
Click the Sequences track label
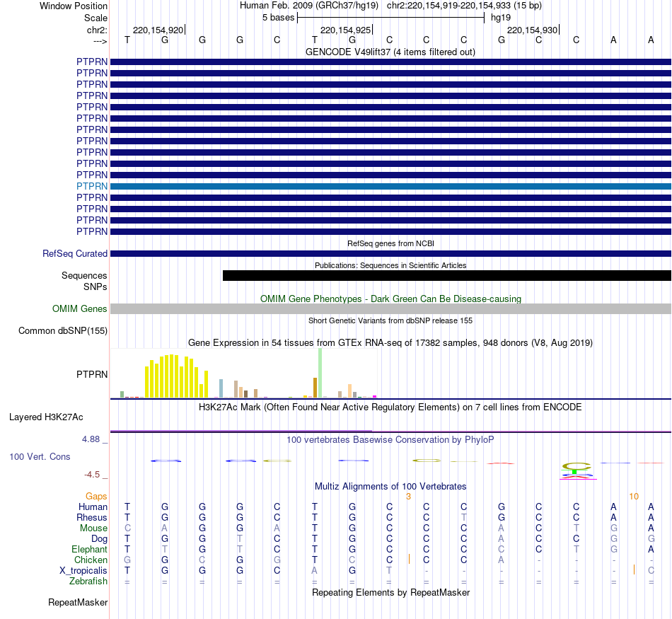(84, 275)
